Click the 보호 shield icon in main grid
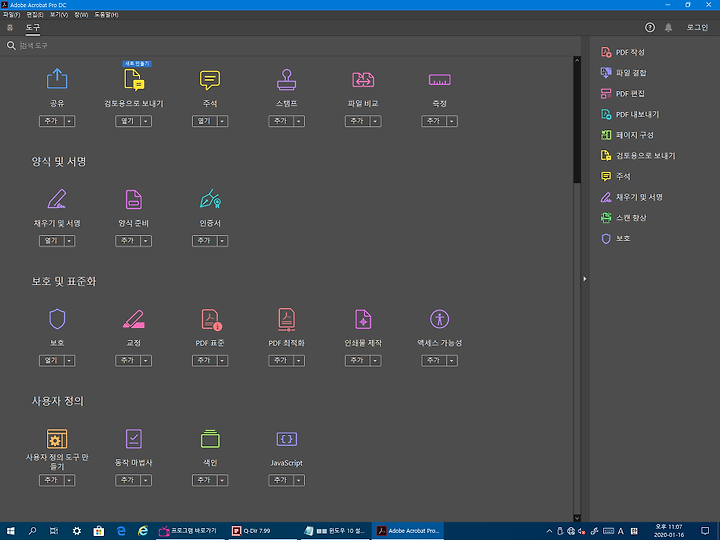The image size is (720, 540). tap(57, 319)
